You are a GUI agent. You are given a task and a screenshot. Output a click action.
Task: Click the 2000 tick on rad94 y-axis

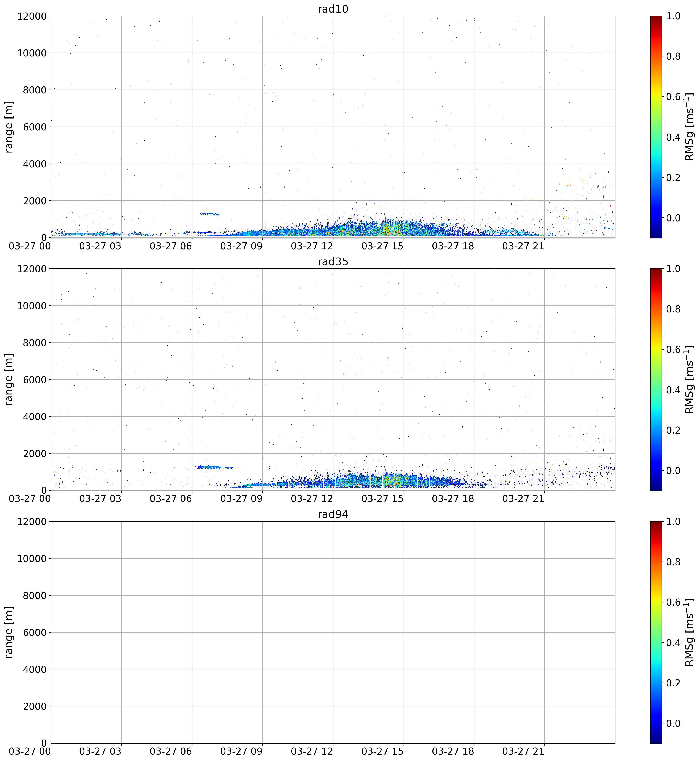point(34,706)
